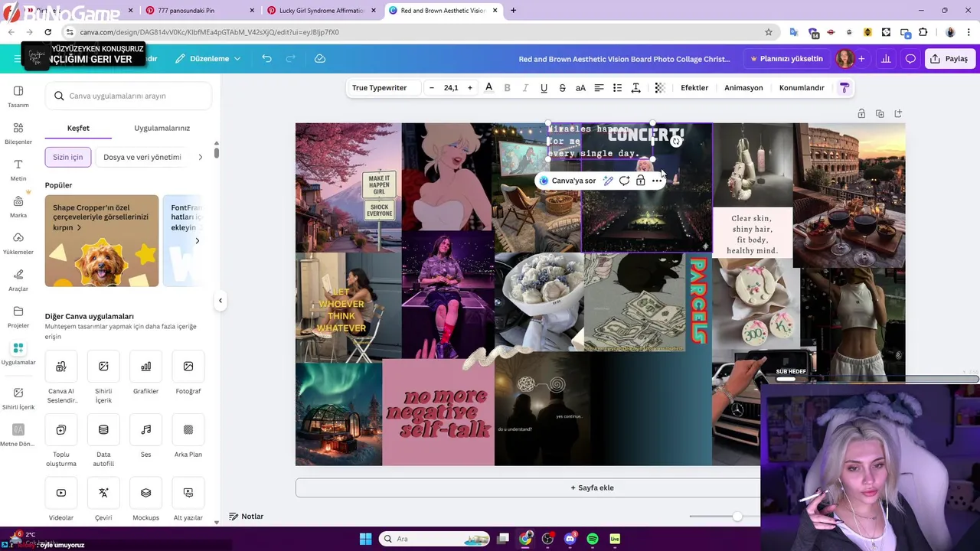Switch to the Uygulamalarınız tab
Viewport: 980px width, 551px height.
click(162, 128)
